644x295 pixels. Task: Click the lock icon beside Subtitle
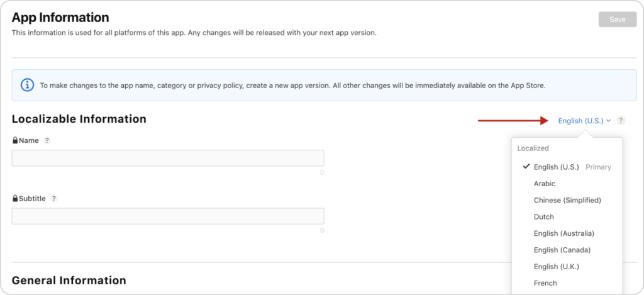click(x=15, y=198)
